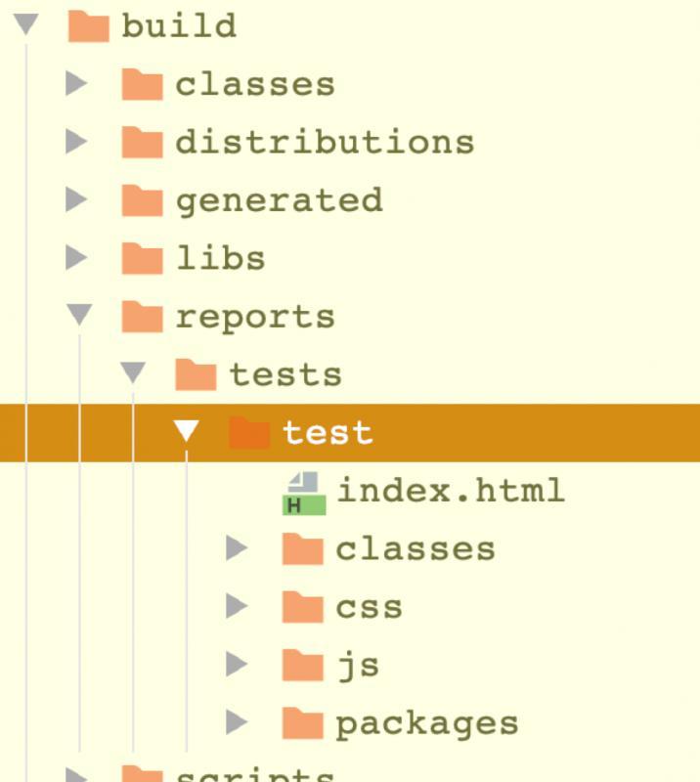Collapse the selected test folder arrow
The width and height of the screenshot is (700, 782).
point(186,432)
